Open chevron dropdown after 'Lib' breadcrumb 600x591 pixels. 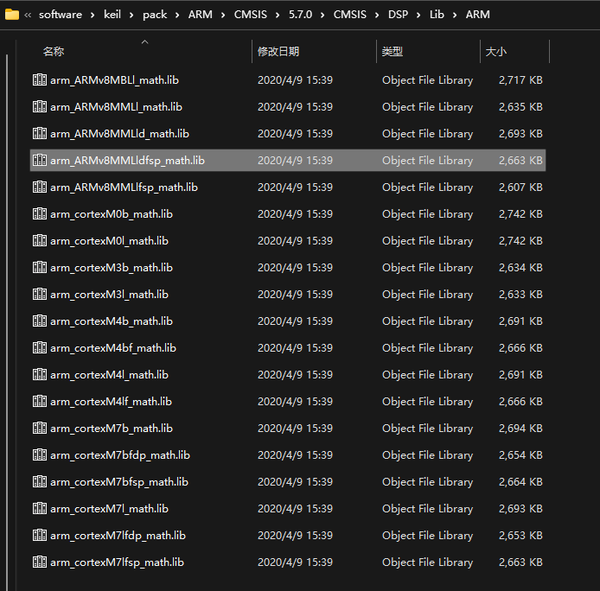coord(455,15)
